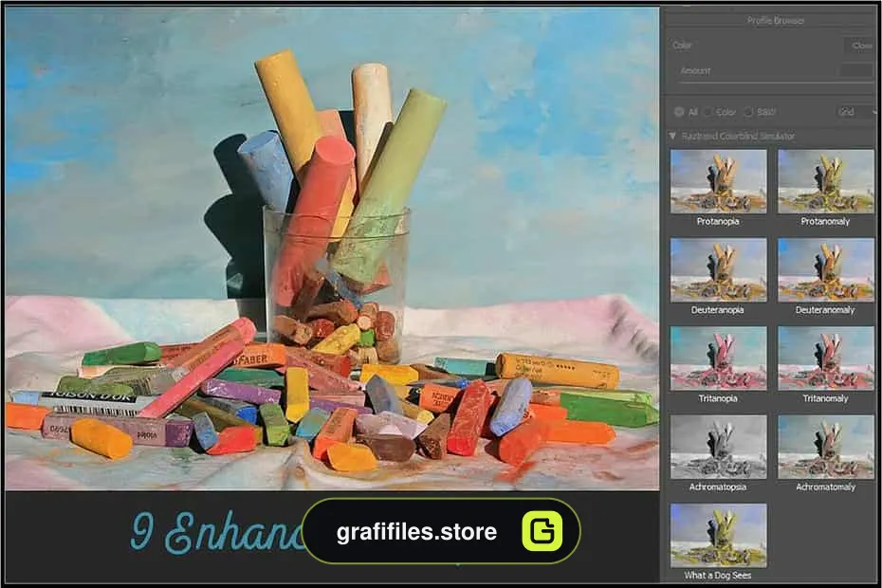Click the Amount value field
Screen dimensions: 882x588
[x=856, y=71]
